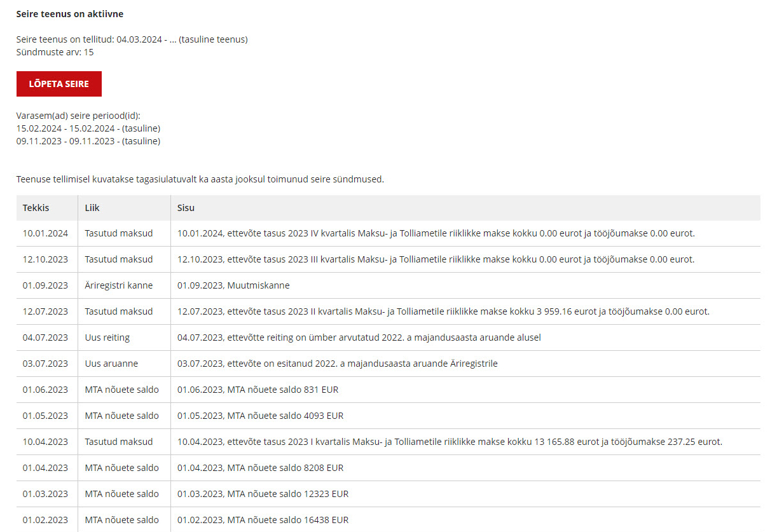The image size is (777, 532).
Task: Click the 'MTA nõuete saldo 4093 EUR' entry
Action: tap(260, 416)
